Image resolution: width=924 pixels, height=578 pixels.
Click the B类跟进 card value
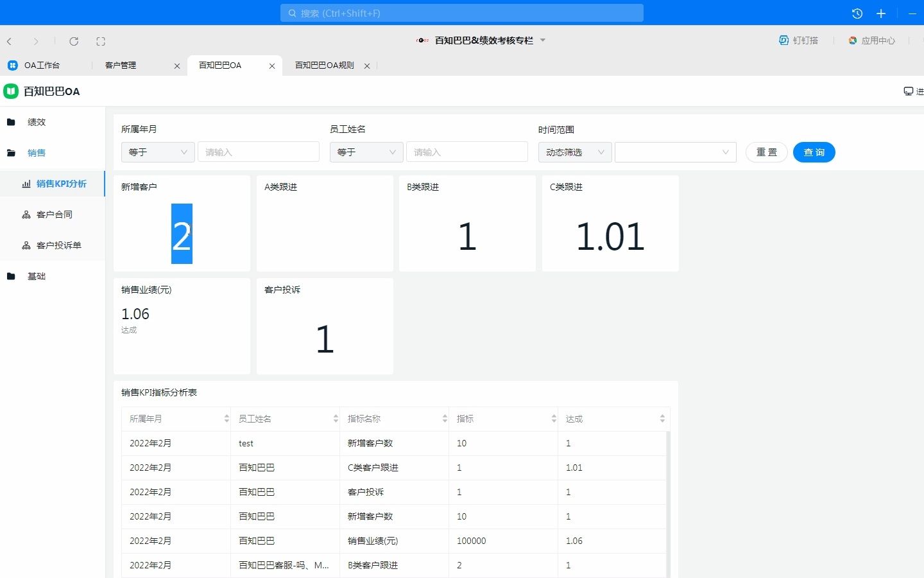[467, 236]
